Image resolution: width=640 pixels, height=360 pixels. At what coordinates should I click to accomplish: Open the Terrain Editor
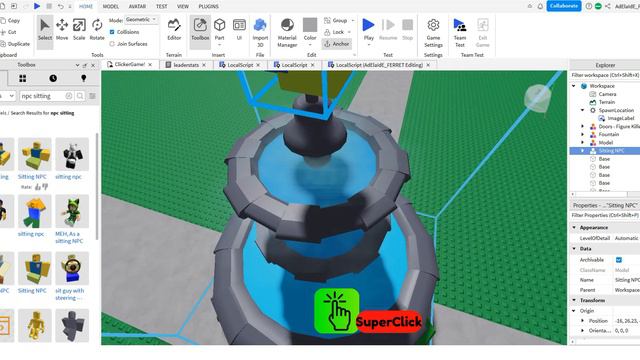click(174, 30)
